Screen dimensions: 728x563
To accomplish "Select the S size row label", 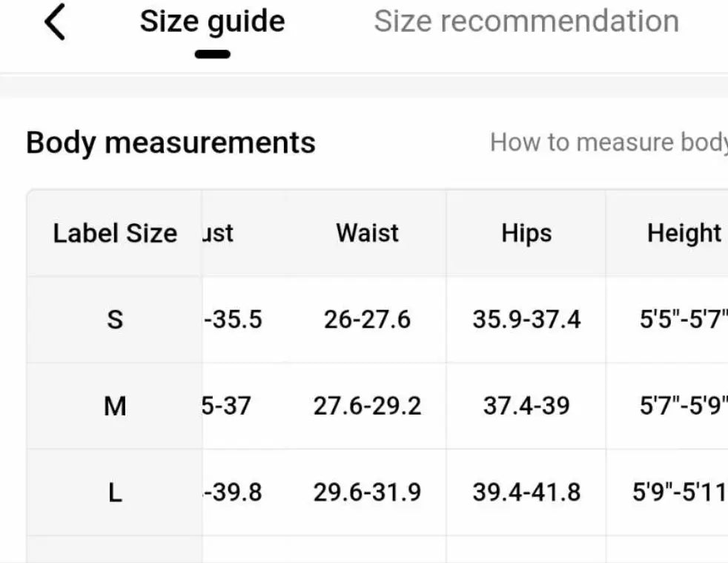I will 115,320.
